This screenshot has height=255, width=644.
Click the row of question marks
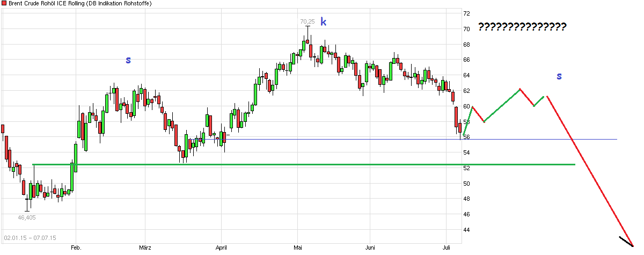point(522,26)
